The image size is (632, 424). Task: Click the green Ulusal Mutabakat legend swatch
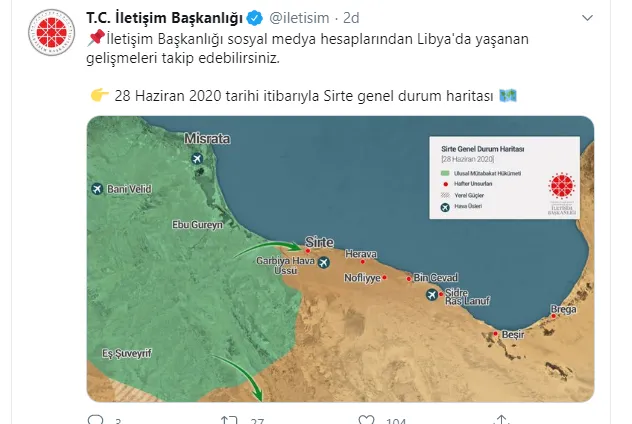point(445,173)
